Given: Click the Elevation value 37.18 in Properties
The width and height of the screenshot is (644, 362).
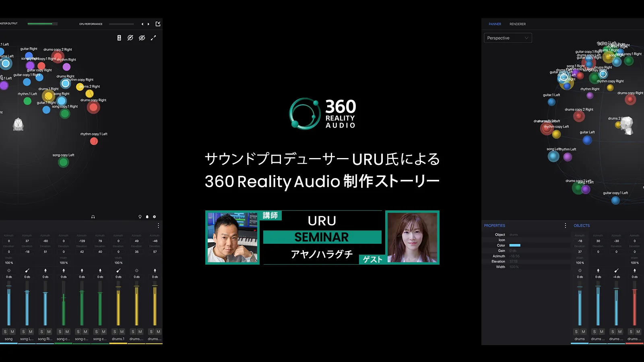Looking at the screenshot, I should click(x=514, y=261).
